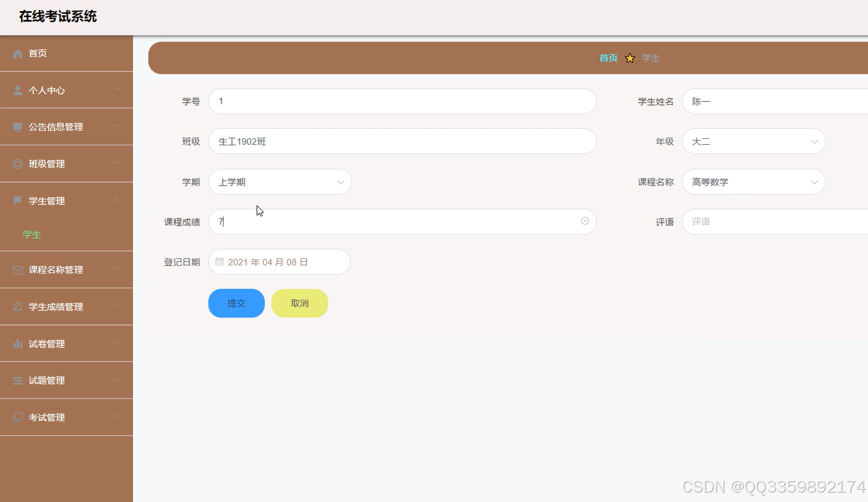
Task: Focus the 学生姓名 input with 陈一
Action: point(775,101)
